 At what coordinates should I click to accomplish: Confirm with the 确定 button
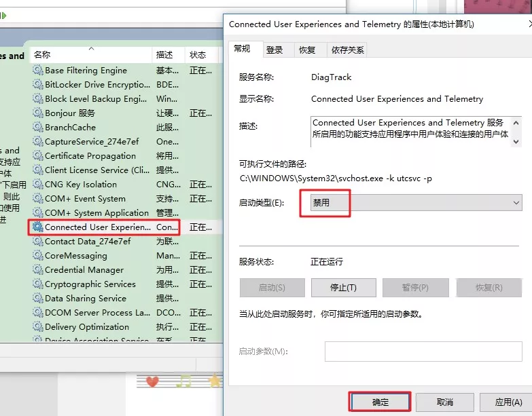tap(380, 402)
